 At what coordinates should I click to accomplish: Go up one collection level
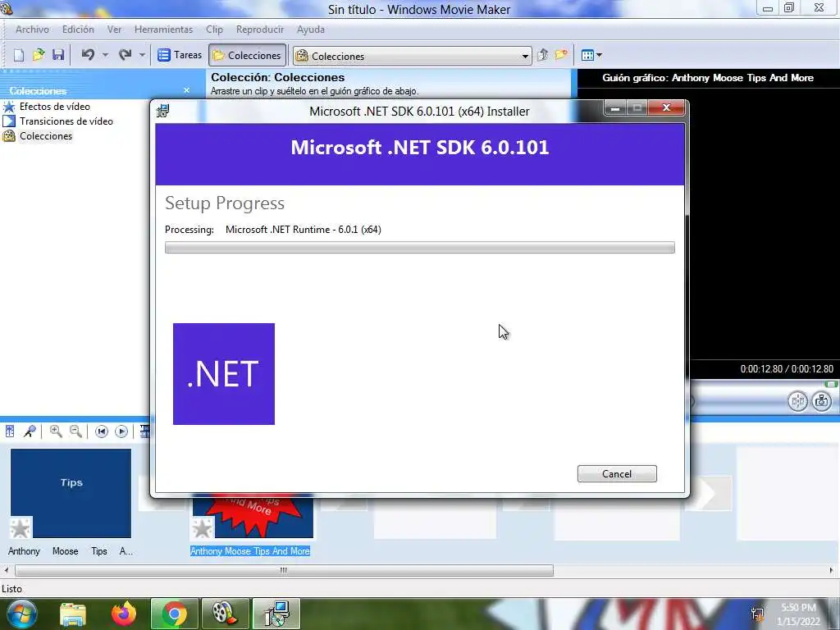click(543, 55)
